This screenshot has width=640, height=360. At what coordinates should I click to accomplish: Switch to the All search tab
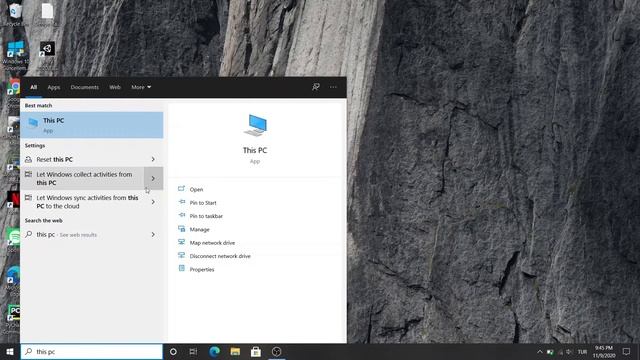click(33, 87)
